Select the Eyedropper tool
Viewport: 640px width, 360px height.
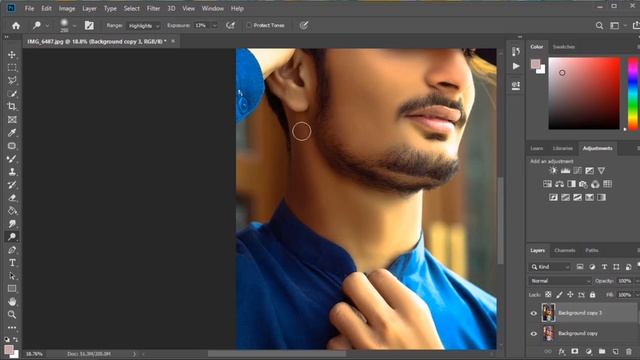tap(12, 133)
